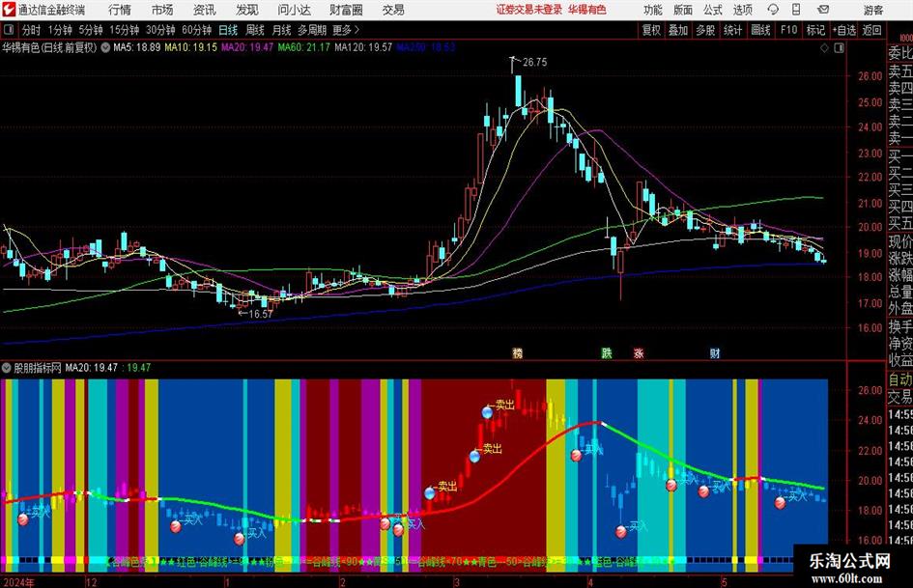Click the 榜 marker under the chart
The height and width of the screenshot is (588, 913).
coord(517,352)
